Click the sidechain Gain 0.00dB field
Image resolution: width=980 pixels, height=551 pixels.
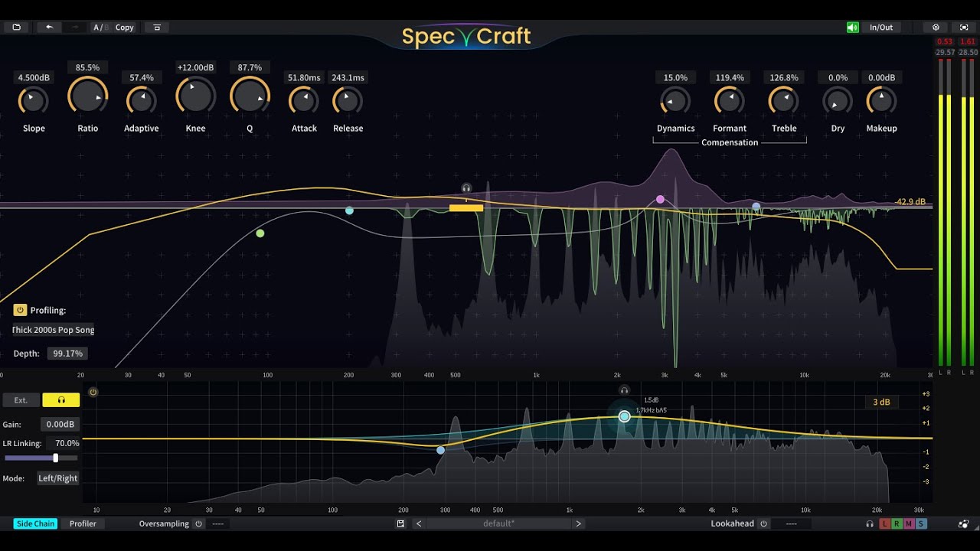(60, 424)
